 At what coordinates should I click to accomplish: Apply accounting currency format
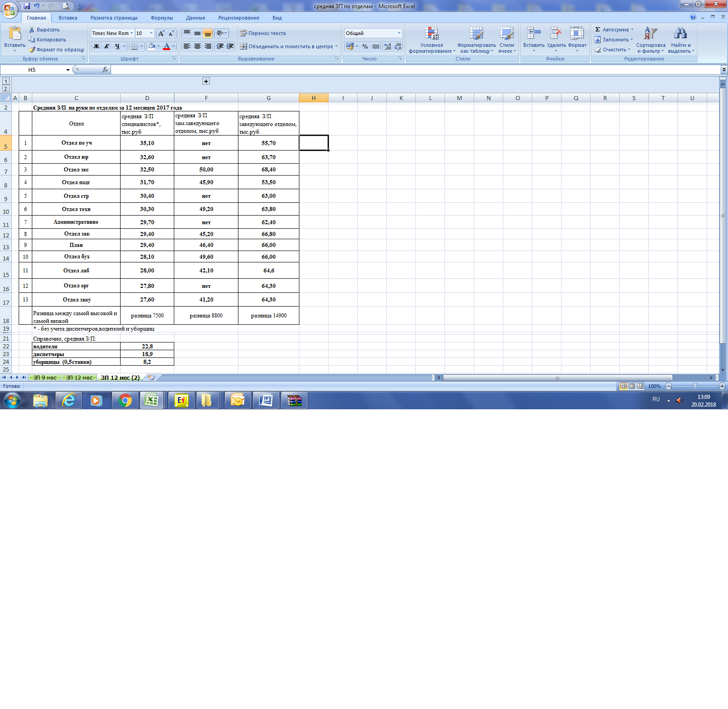(350, 46)
